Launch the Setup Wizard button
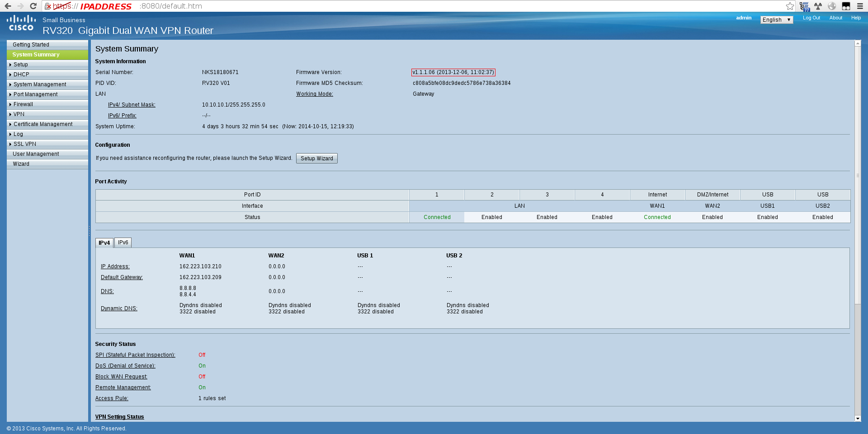The image size is (868, 434). click(317, 159)
